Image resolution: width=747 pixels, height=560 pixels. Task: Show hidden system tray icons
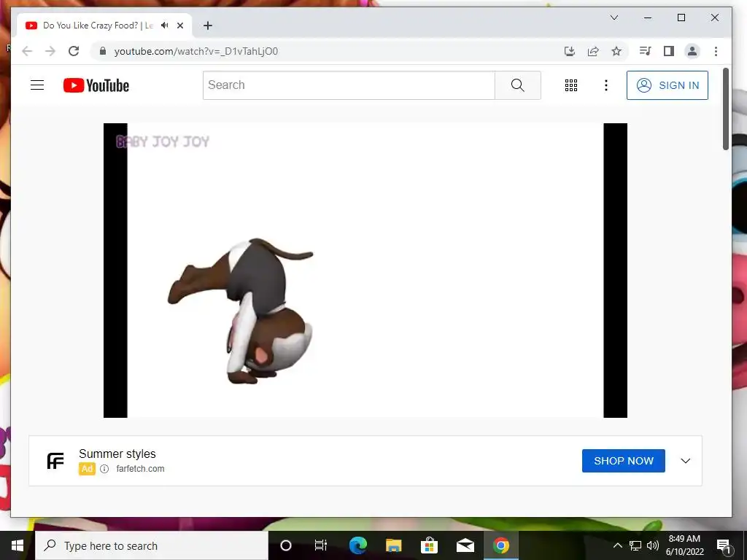[617, 545]
